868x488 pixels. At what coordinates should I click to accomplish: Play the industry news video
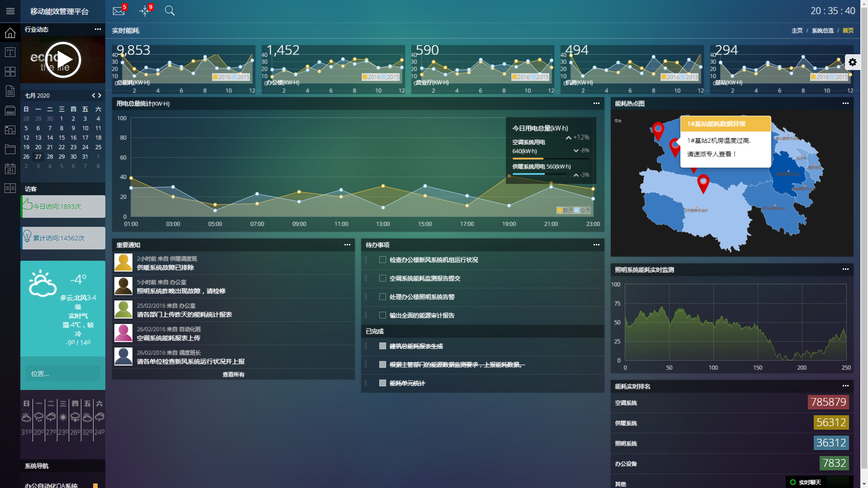click(x=63, y=60)
